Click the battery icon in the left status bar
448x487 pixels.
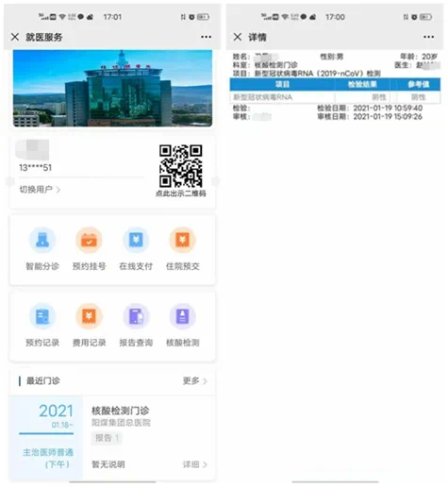click(x=203, y=17)
